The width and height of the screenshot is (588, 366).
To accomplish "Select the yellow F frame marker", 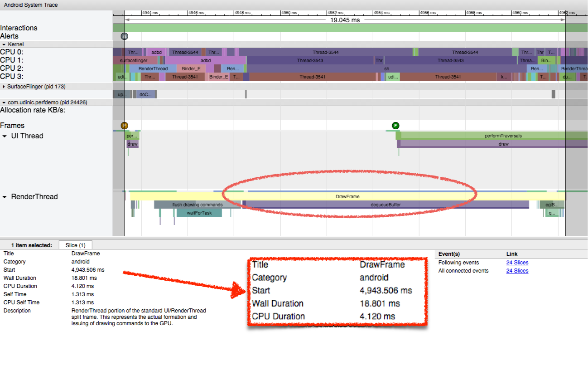I will (125, 126).
